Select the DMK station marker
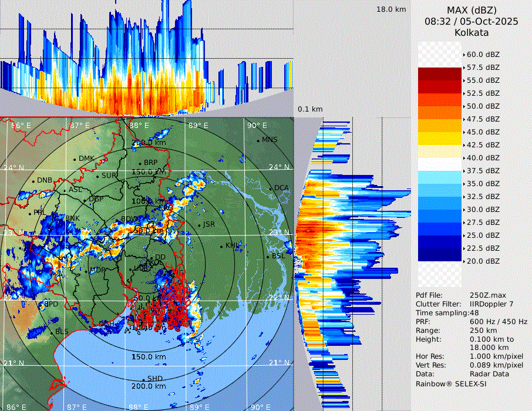 [x=75, y=159]
